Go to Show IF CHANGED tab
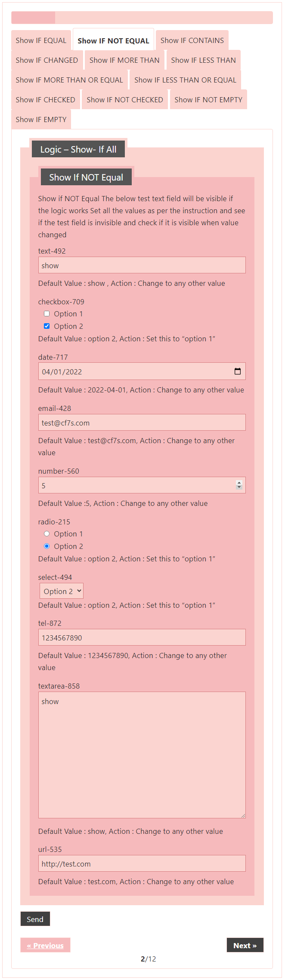The width and height of the screenshot is (285, 980). click(46, 60)
